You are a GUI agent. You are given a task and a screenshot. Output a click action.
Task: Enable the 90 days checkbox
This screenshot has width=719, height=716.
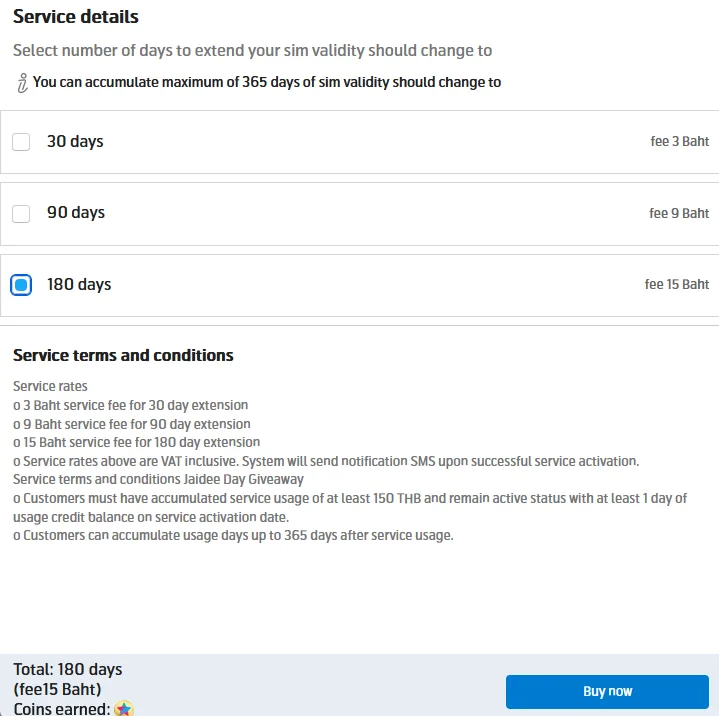21,213
